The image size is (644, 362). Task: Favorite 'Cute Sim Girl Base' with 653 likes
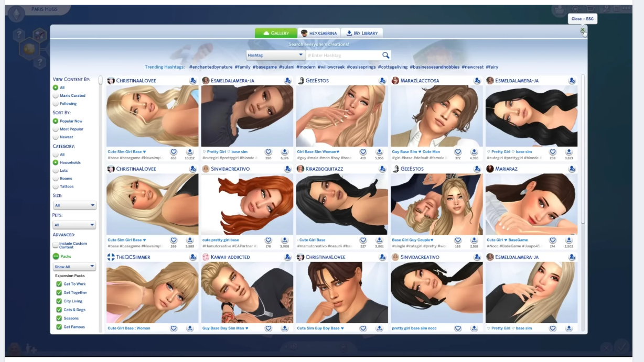coord(174,152)
